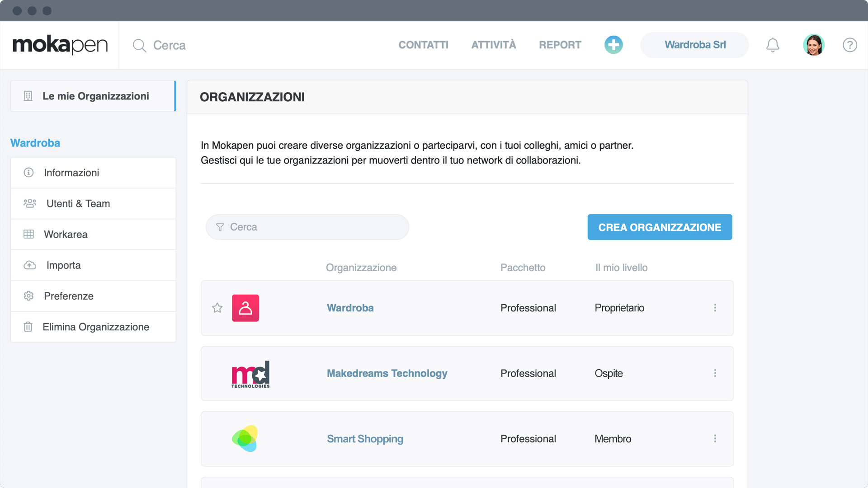Open the Makedreams Technology organization link
This screenshot has width=868, height=488.
coord(387,373)
